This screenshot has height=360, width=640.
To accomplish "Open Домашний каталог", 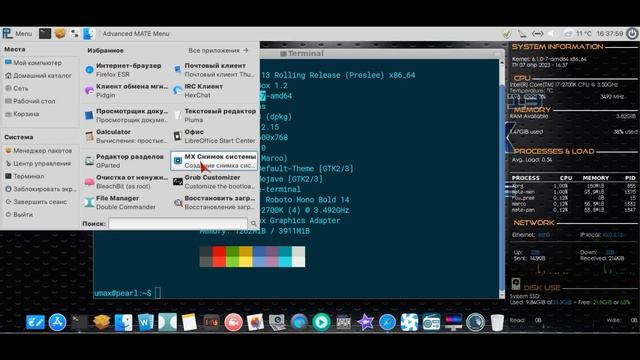I will (38, 76).
